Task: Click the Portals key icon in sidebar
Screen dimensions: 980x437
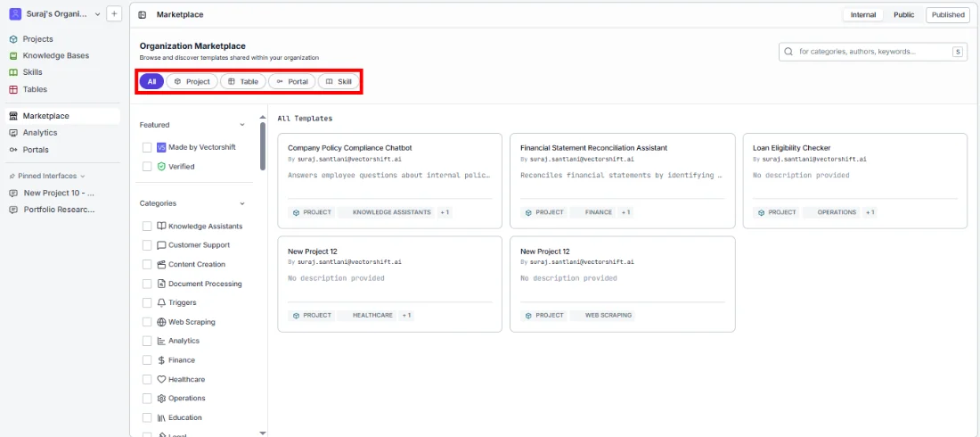Action: (x=13, y=150)
